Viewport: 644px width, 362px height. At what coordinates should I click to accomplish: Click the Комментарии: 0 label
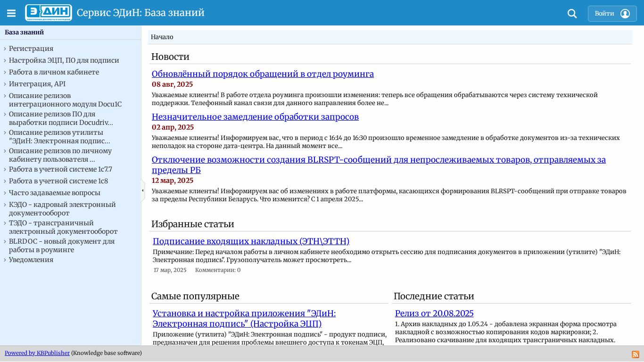[x=218, y=270]
